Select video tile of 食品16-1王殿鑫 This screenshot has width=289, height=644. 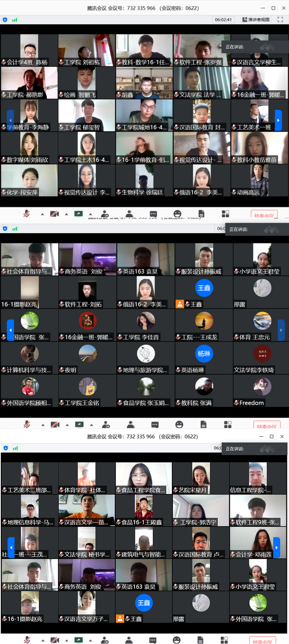pos(144,510)
